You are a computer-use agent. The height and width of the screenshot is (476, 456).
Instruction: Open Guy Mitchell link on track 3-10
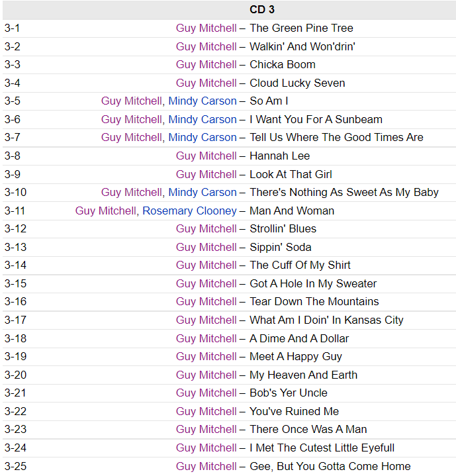[131, 193]
